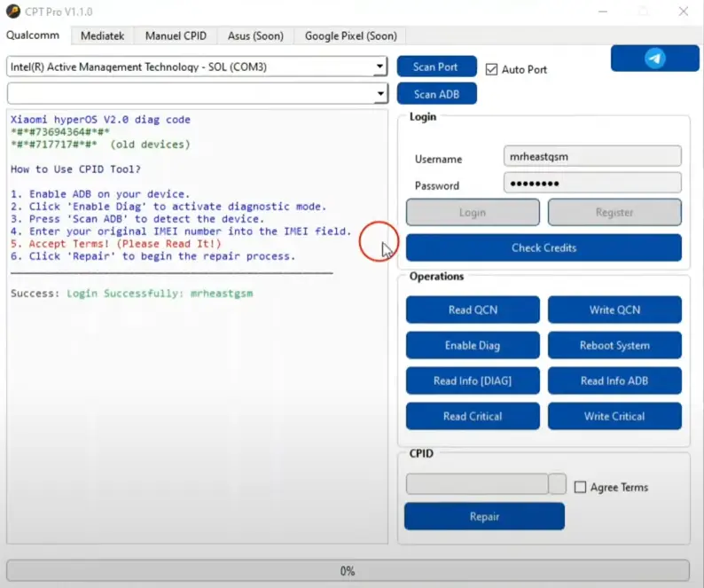Click the 'Xiaomi hyperOS V2.0 diag code' line
The height and width of the screenshot is (588, 704).
click(100, 120)
